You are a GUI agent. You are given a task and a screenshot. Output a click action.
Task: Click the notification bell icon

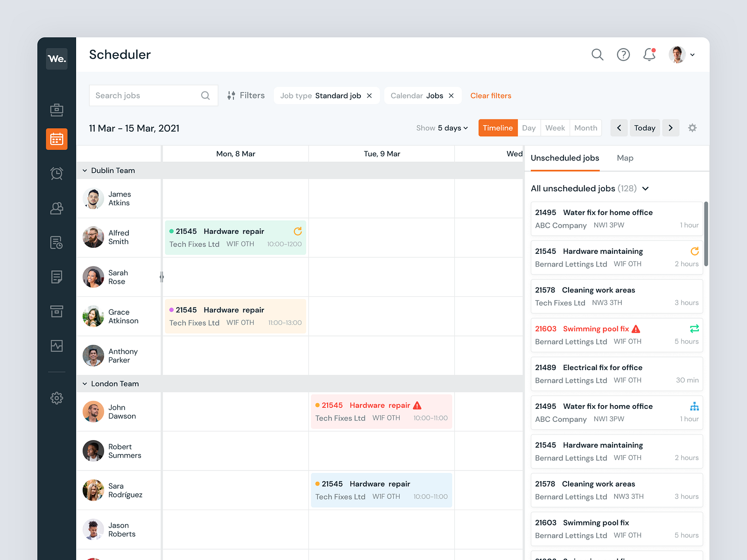[x=649, y=55]
